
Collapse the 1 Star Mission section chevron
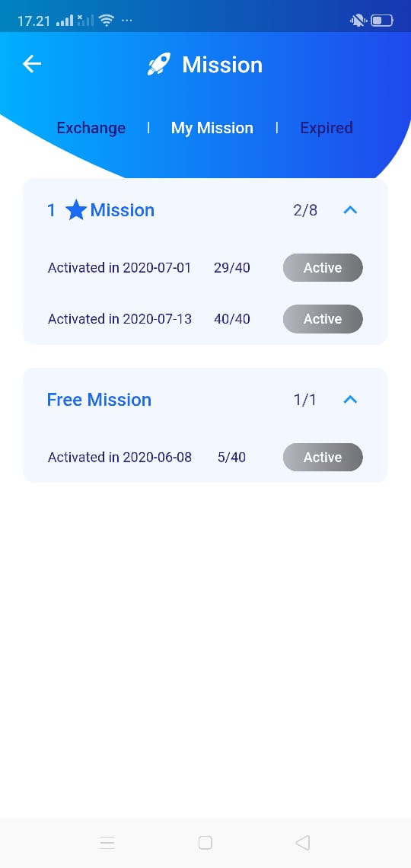(x=350, y=210)
